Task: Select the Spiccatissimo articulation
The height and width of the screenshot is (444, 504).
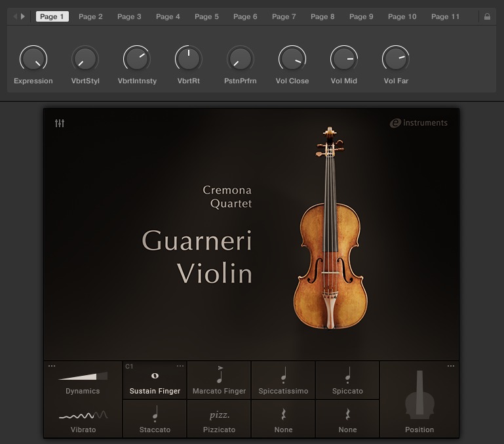Action: [283, 380]
